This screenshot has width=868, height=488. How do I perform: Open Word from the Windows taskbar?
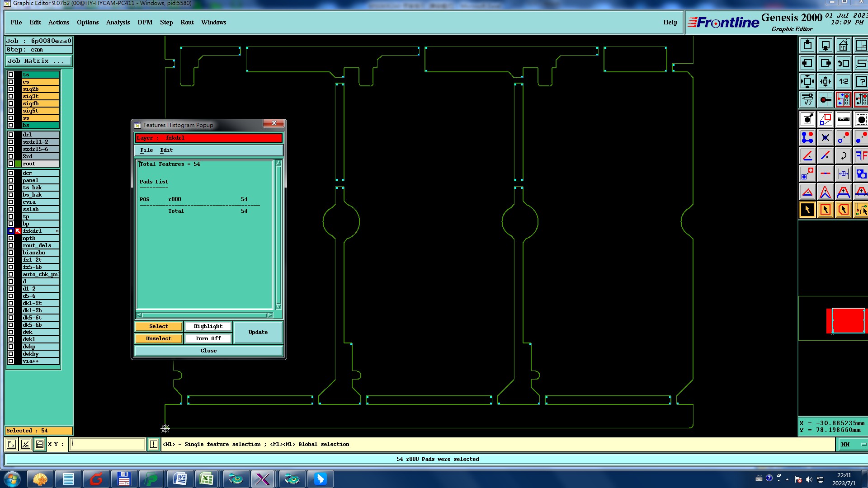(x=179, y=479)
